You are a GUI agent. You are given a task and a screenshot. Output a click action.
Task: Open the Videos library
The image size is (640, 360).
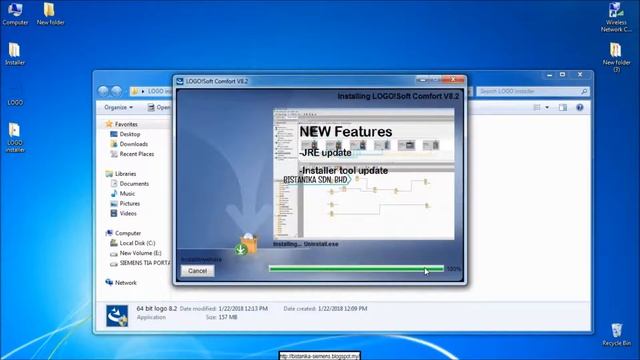124,213
